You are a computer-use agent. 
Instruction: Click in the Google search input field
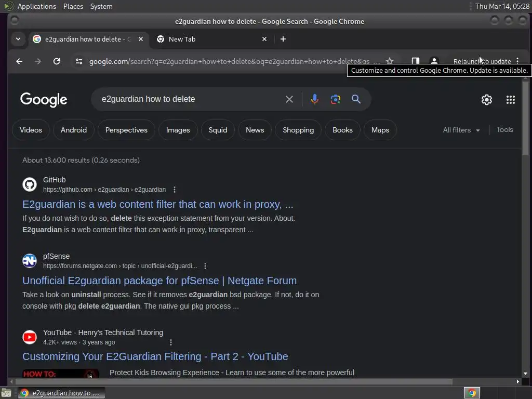[x=190, y=99]
